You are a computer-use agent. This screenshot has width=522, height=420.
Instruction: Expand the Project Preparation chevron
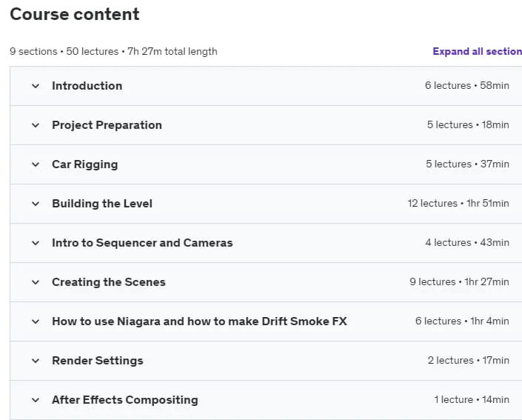tap(36, 125)
